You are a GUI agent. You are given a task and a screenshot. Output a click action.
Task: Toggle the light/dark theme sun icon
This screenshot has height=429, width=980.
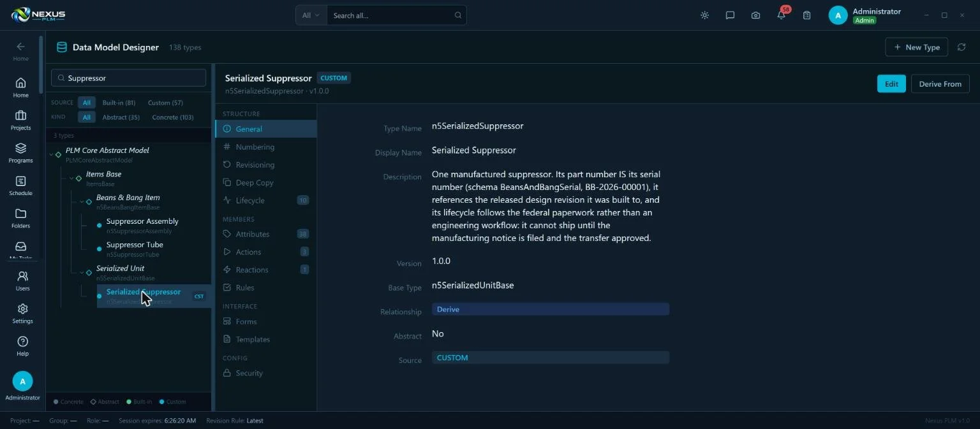pos(704,15)
